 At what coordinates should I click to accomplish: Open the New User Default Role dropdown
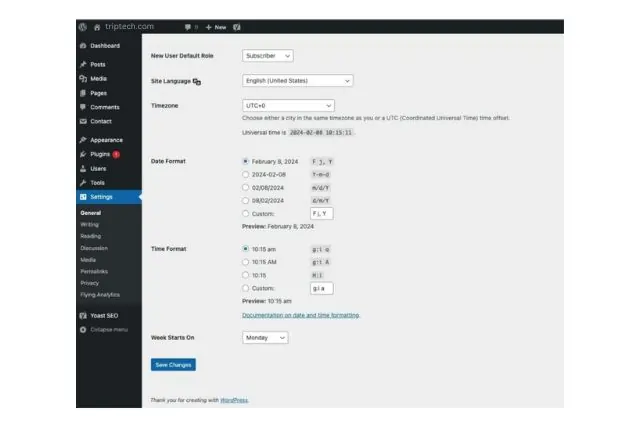pyautogui.click(x=268, y=56)
